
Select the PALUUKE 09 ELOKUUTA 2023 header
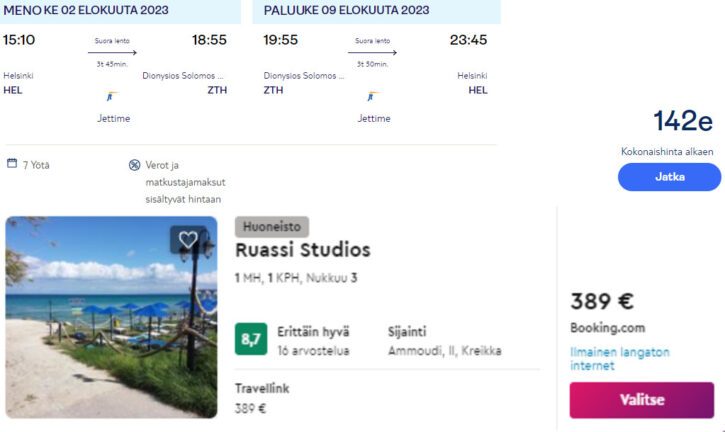tap(347, 11)
